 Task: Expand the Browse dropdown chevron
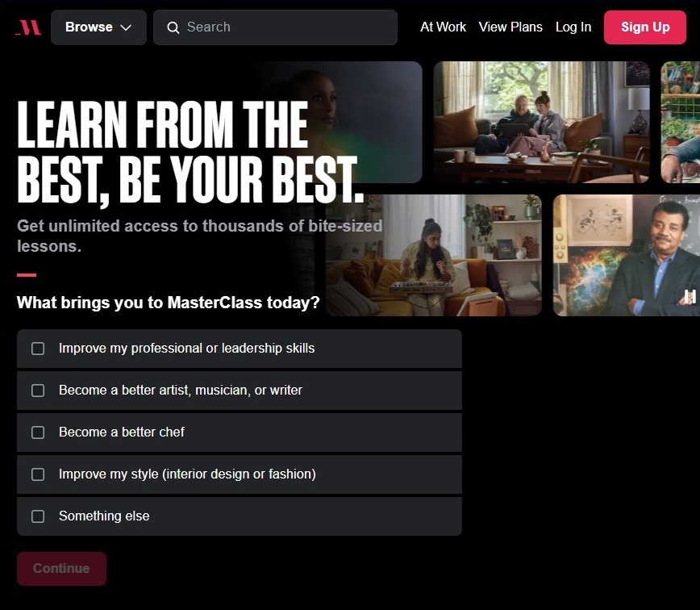pyautogui.click(x=126, y=27)
